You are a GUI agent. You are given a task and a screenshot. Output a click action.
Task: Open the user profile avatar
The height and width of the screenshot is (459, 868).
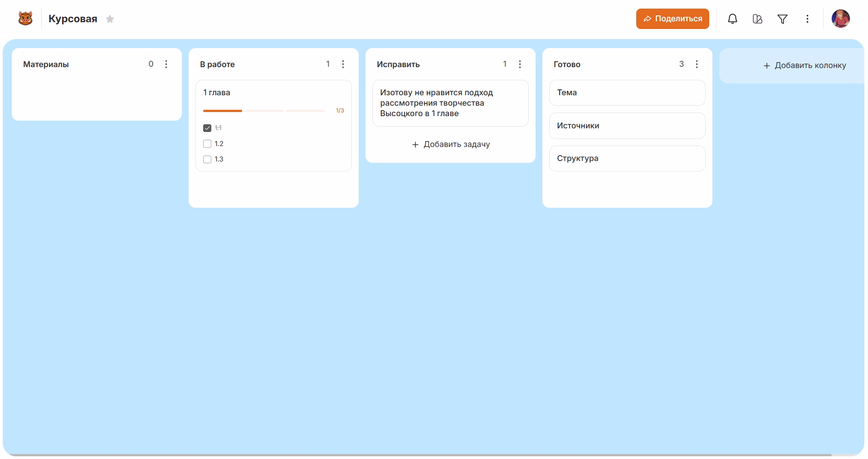(840, 19)
